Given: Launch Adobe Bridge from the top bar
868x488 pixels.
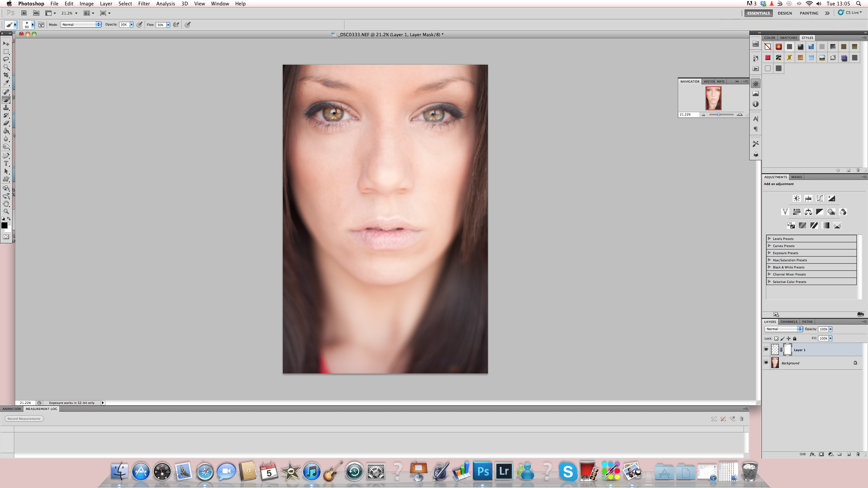Looking at the screenshot, I should pyautogui.click(x=24, y=13).
